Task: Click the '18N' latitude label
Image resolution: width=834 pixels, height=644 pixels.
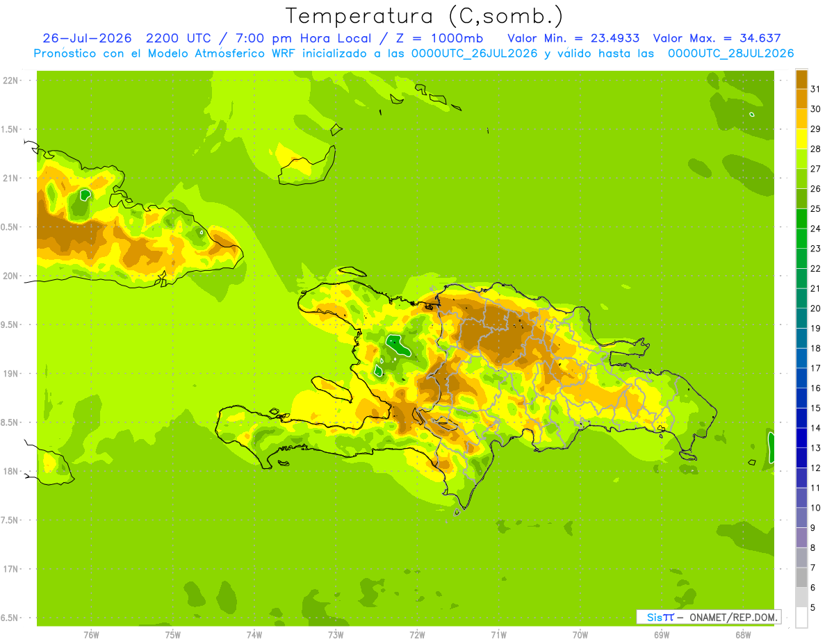Action: [10, 471]
